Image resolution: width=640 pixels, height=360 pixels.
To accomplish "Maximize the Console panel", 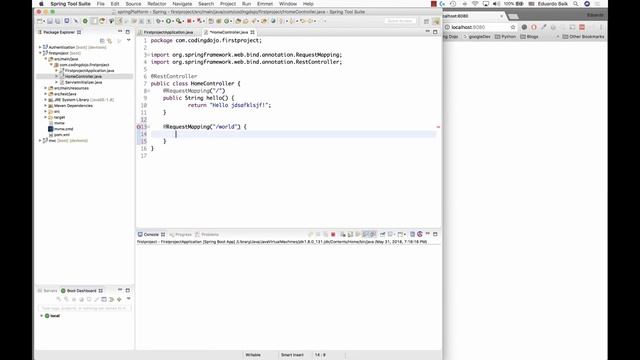I will pos(435,234).
